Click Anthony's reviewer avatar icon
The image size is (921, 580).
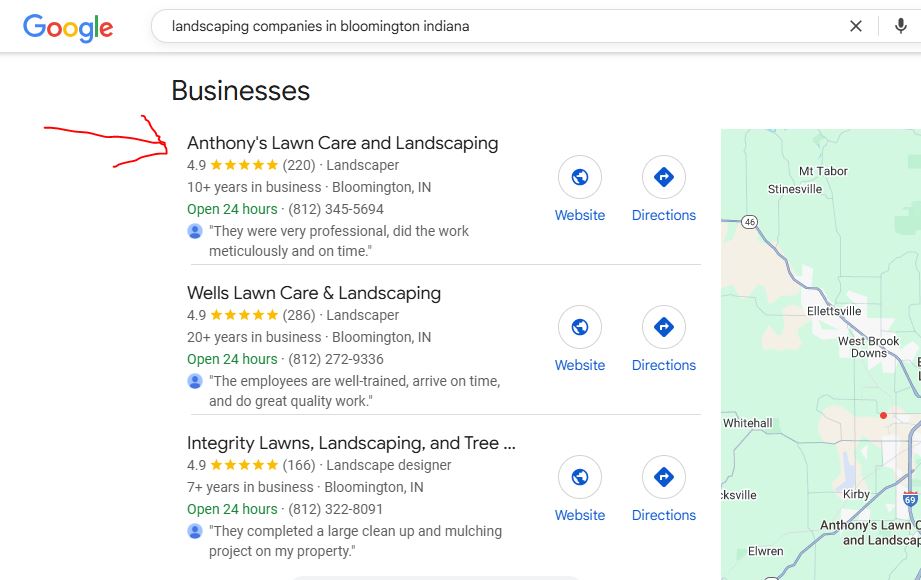195,231
